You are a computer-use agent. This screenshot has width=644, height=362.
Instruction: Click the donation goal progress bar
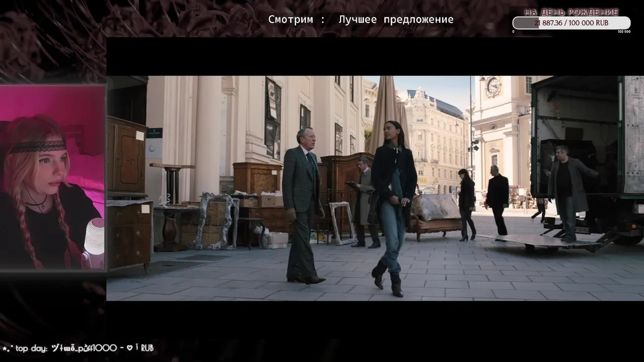[571, 23]
